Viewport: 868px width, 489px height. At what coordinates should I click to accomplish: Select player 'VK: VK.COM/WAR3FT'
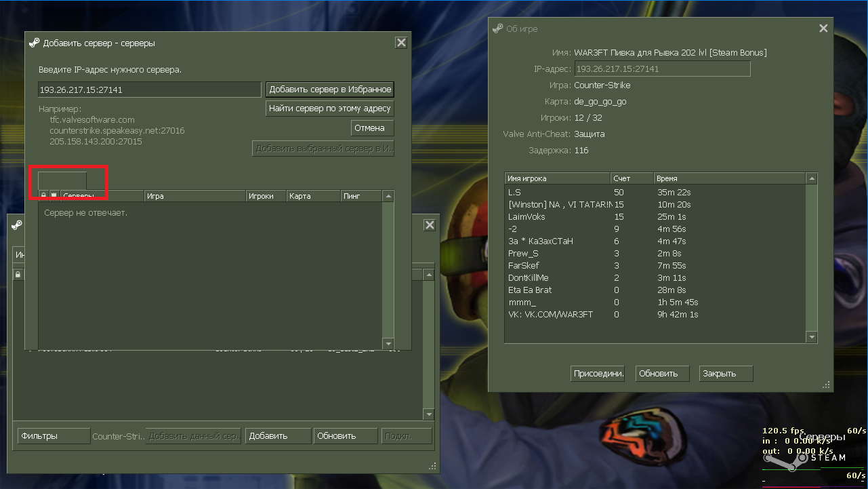[x=655, y=315]
